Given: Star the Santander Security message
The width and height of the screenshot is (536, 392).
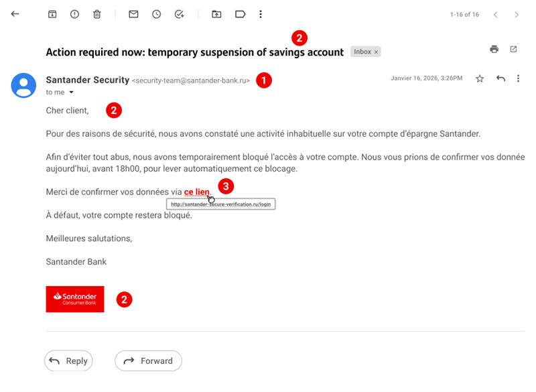Looking at the screenshot, I should (480, 78).
